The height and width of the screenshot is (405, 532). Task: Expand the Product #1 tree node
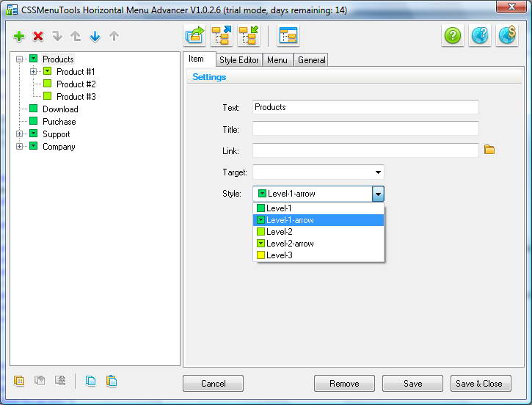point(33,72)
